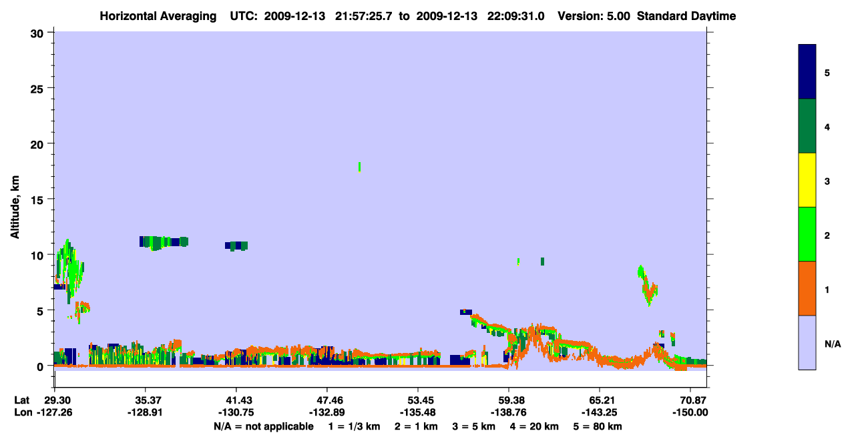The height and width of the screenshot is (445, 868).
Task: Click the longitude value -130.75
Action: click(x=236, y=412)
